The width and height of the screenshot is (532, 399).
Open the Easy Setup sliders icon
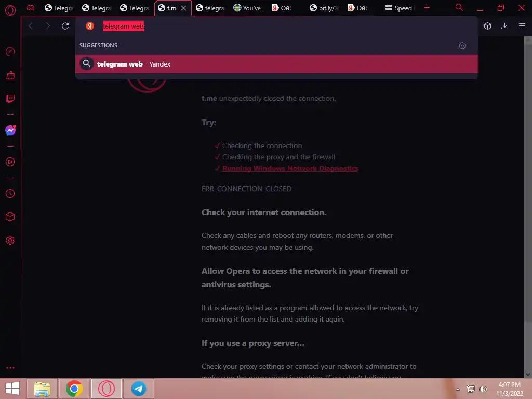point(522,26)
